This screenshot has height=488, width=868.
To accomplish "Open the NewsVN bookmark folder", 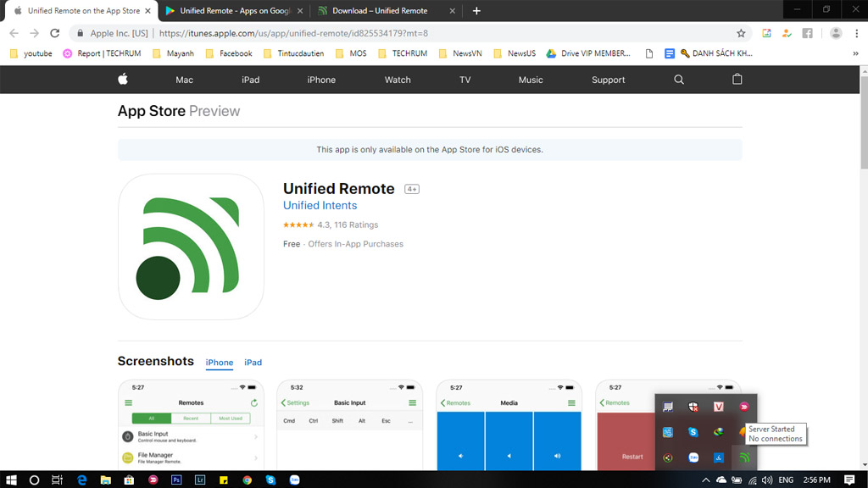I will (x=460, y=53).
